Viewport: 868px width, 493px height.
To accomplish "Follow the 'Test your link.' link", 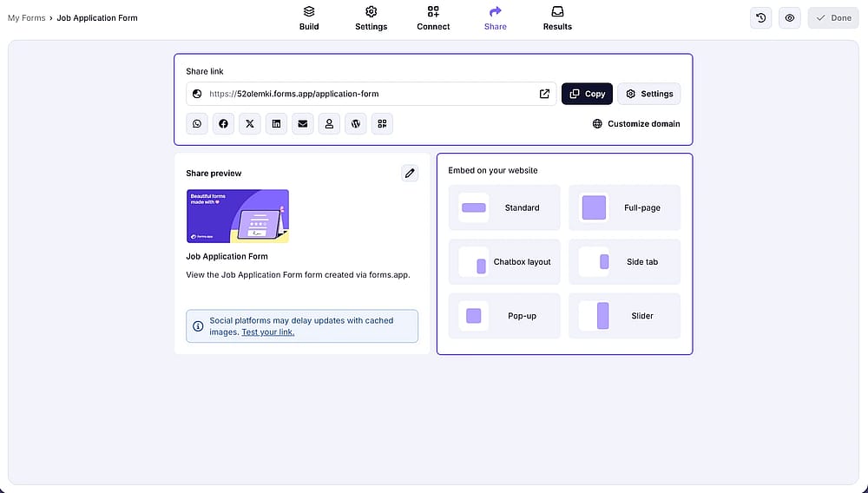I will pyautogui.click(x=268, y=332).
